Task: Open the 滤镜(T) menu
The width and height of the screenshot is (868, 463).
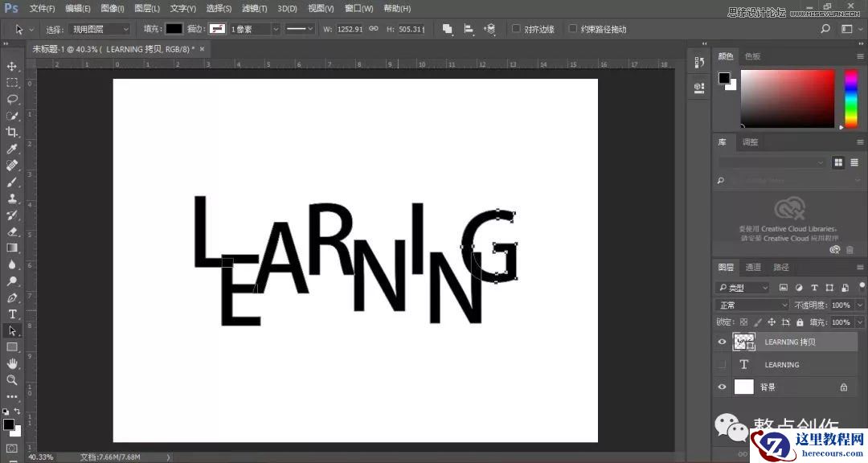Action: [x=254, y=8]
